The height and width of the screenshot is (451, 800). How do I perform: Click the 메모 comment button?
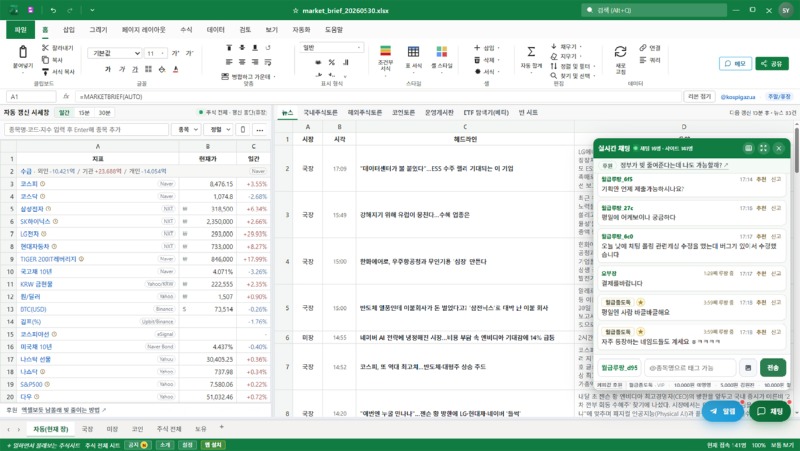click(x=735, y=63)
